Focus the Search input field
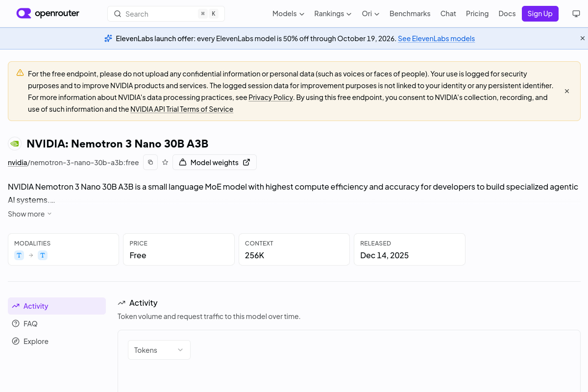The height and width of the screenshot is (392, 588). [x=166, y=14]
